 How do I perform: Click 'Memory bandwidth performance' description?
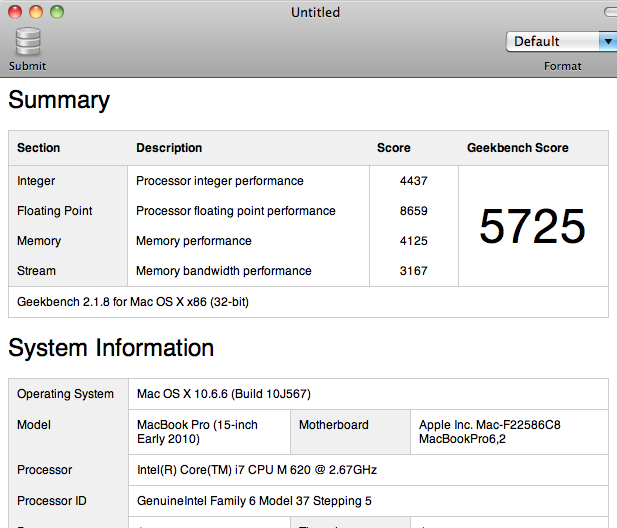[x=224, y=271]
